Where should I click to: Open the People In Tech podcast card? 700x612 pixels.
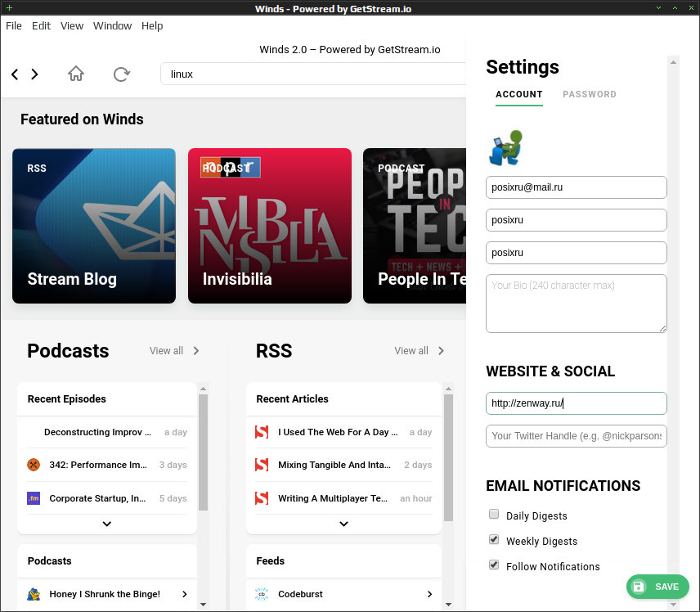(415, 226)
